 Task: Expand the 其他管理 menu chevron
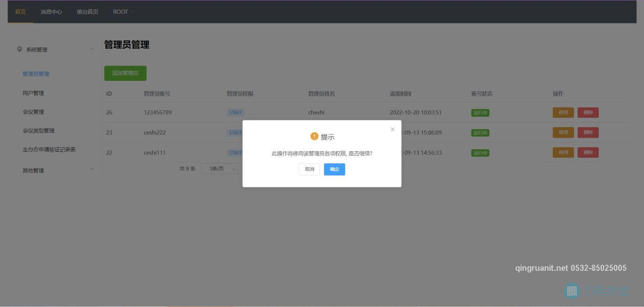[x=92, y=169]
